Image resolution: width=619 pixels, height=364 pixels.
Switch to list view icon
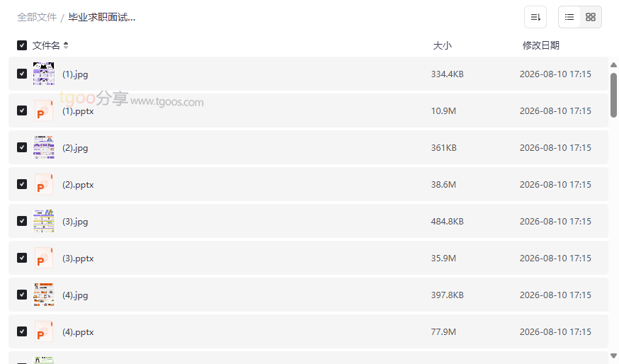click(x=569, y=18)
